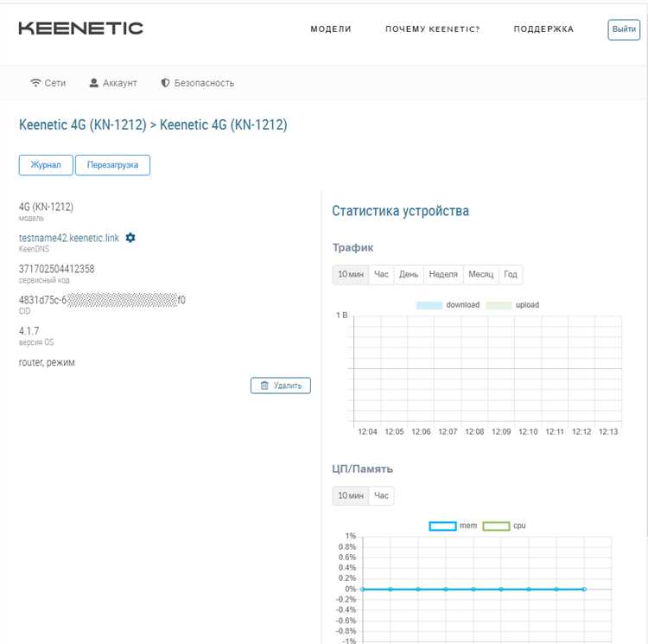Toggle upload series in traffic legend
The width and height of the screenshot is (648, 644).
[x=513, y=305]
